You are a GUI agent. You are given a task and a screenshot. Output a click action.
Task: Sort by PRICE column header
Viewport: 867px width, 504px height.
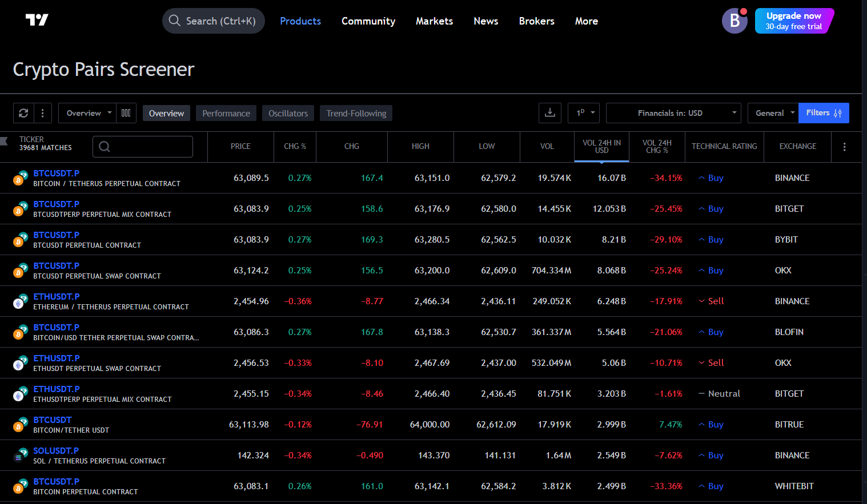pos(240,147)
